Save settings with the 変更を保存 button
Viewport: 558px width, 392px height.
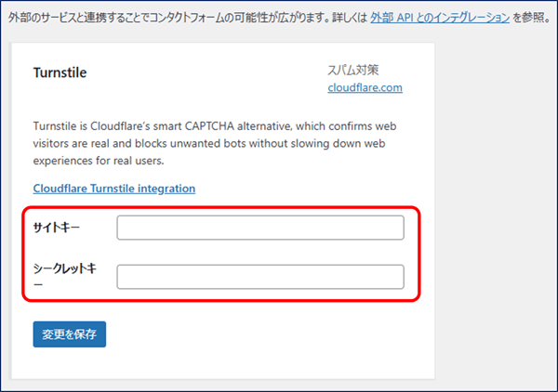(70, 334)
